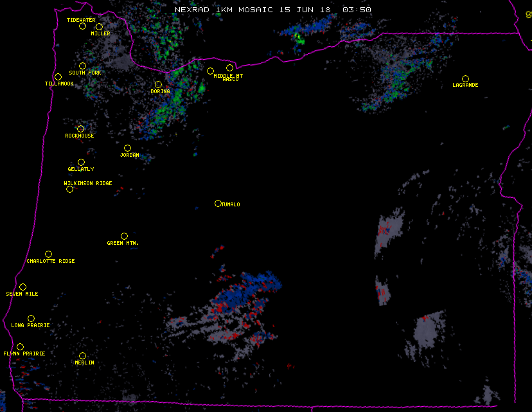This screenshot has width=532, height=412.
Task: Click the Merlin station circle marker
Action: 82,356
